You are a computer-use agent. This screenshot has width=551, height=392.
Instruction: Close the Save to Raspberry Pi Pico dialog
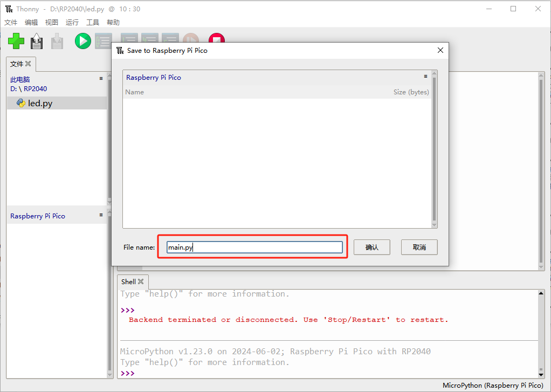pyautogui.click(x=440, y=50)
